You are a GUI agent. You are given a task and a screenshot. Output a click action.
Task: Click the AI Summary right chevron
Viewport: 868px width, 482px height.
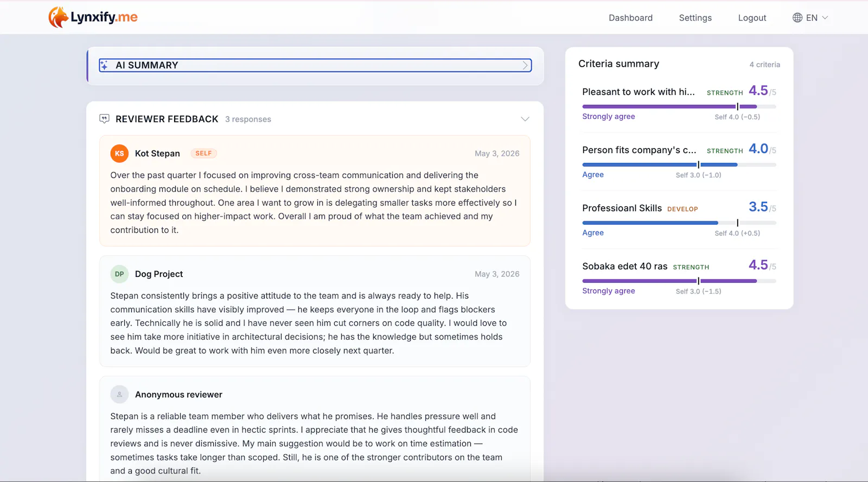525,66
